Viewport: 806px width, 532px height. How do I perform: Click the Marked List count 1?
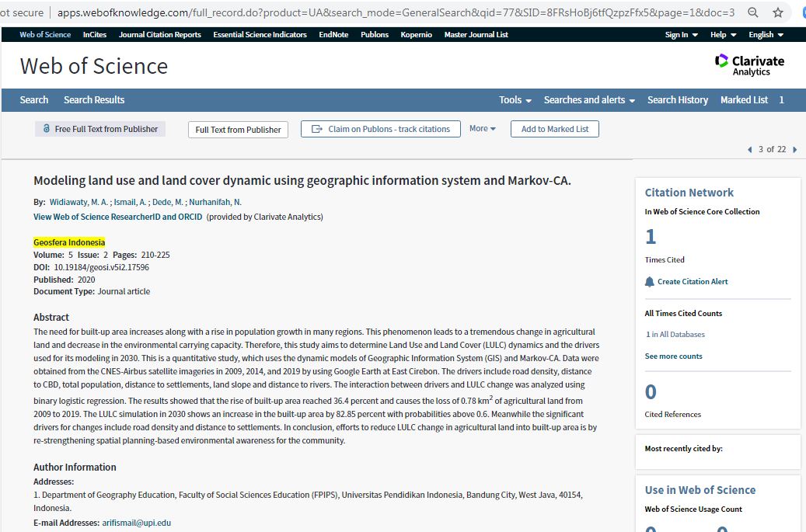pos(781,100)
